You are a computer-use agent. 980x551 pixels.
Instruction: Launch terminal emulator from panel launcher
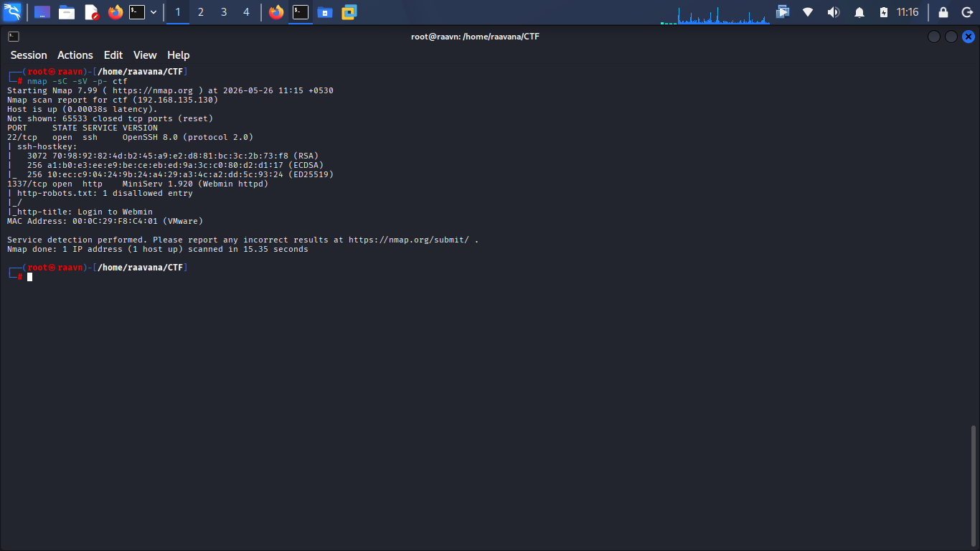(137, 12)
